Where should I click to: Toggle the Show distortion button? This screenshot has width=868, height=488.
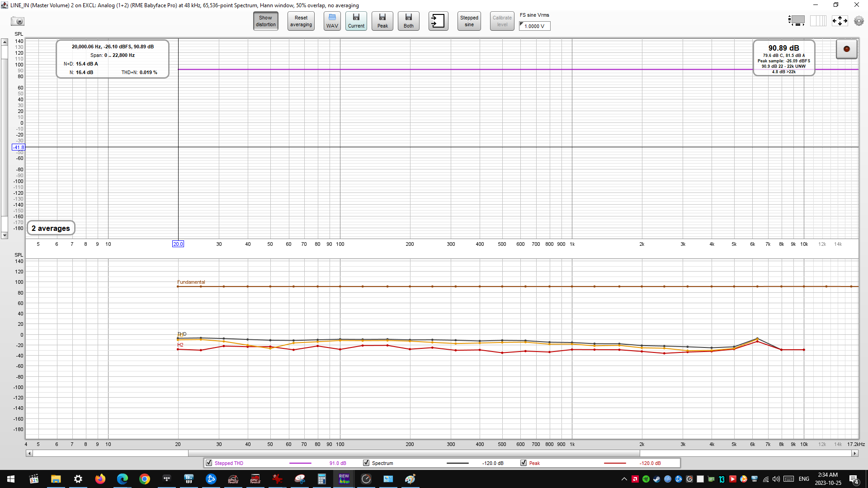265,21
